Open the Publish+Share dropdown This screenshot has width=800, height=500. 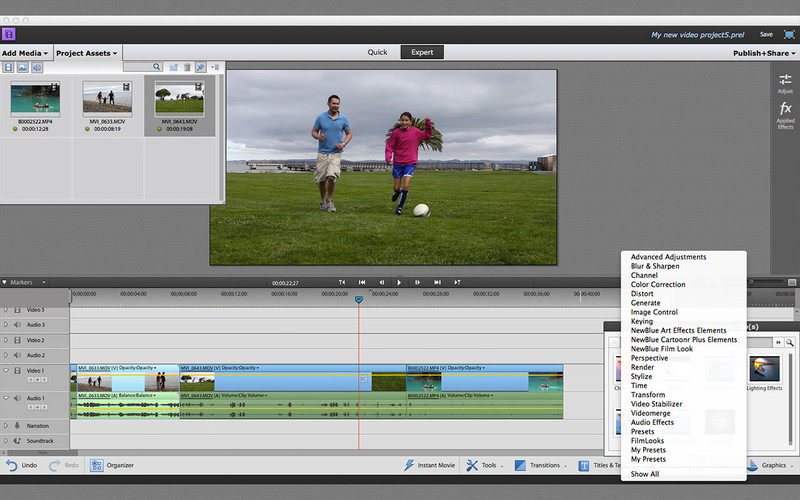pos(763,52)
